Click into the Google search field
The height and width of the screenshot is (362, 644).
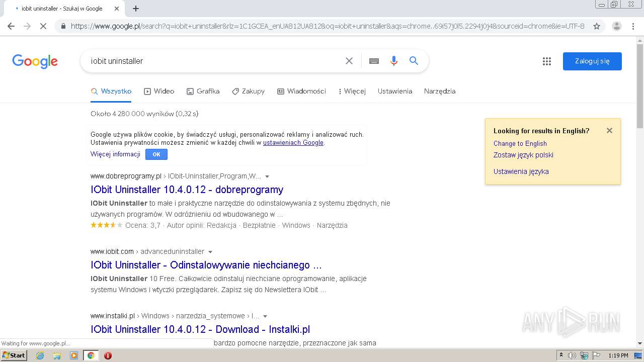[x=214, y=61]
